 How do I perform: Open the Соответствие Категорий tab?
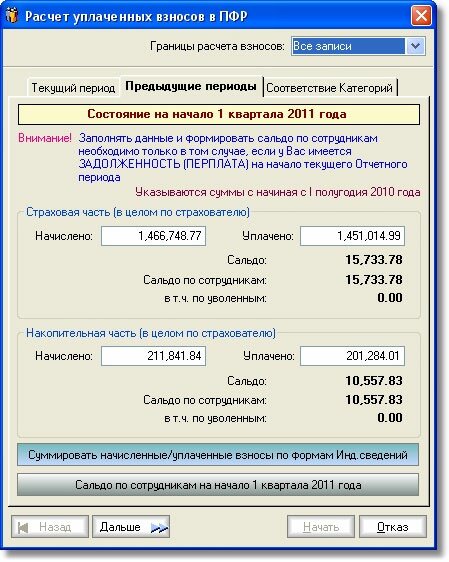tap(330, 88)
